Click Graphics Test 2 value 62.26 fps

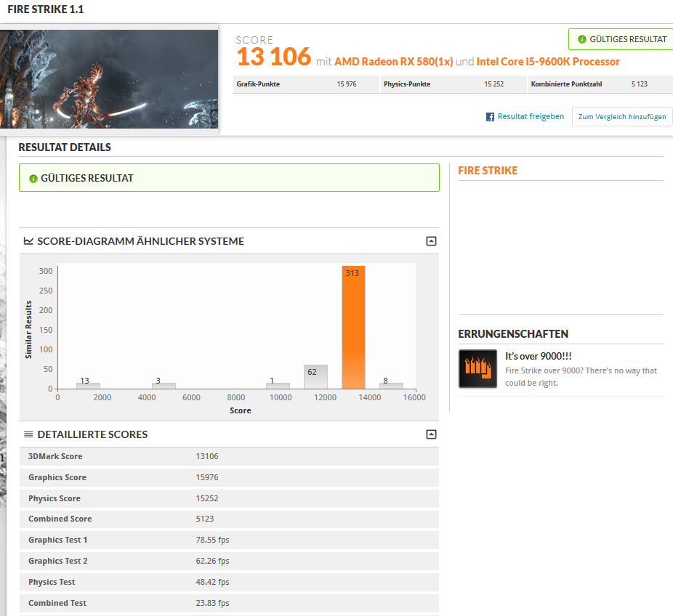tap(212, 561)
